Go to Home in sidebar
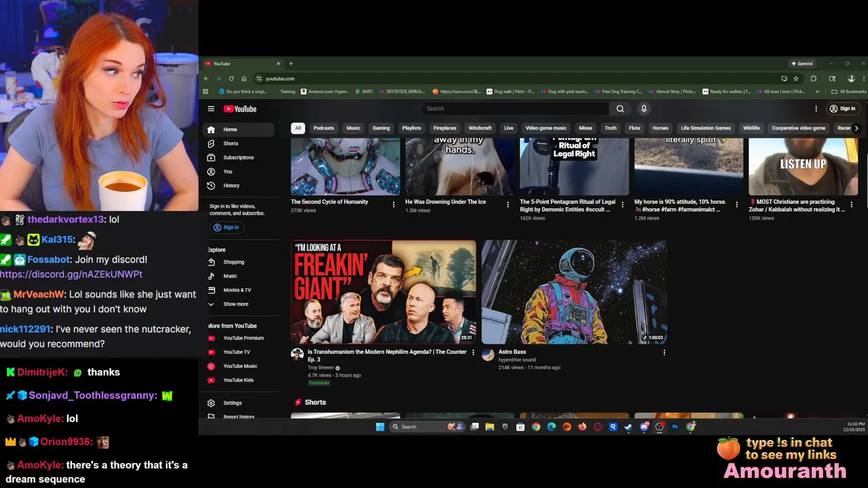This screenshot has width=868, height=488. 240,129
